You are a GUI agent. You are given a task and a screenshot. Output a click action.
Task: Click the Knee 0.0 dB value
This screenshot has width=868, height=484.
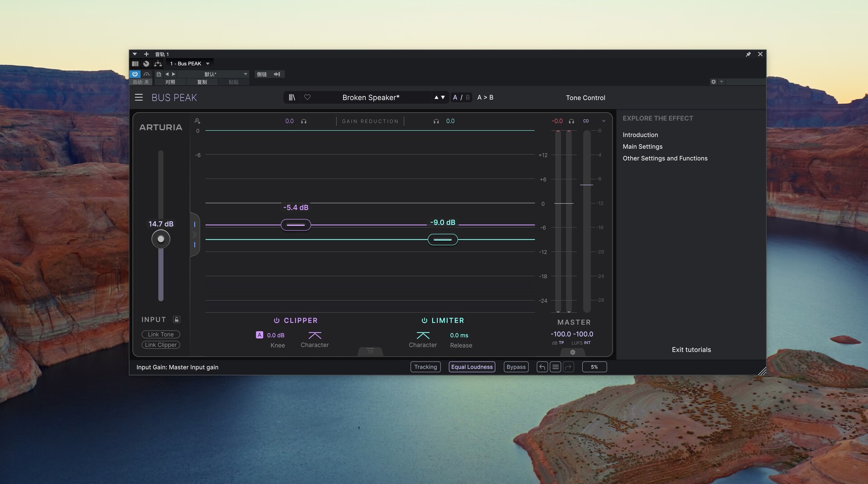pyautogui.click(x=276, y=335)
